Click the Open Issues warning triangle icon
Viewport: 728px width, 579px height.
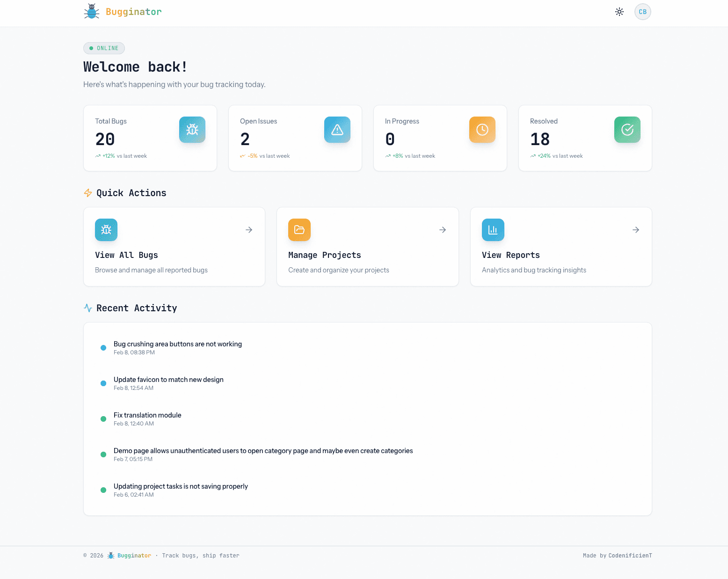[x=337, y=130]
